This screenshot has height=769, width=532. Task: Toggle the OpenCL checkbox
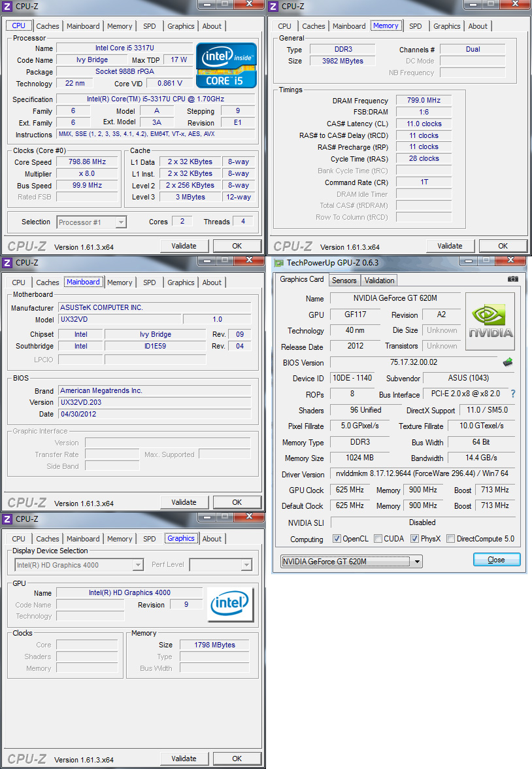[337, 539]
